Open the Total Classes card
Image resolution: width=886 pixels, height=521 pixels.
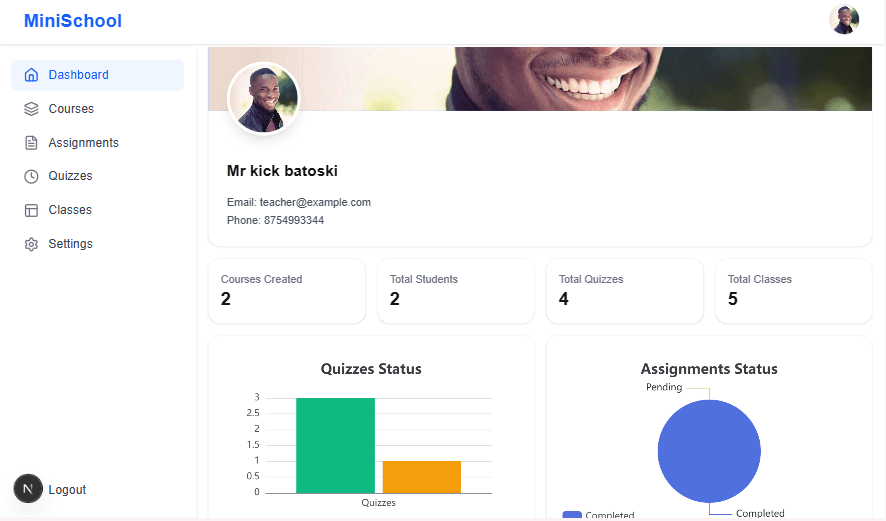pos(793,291)
